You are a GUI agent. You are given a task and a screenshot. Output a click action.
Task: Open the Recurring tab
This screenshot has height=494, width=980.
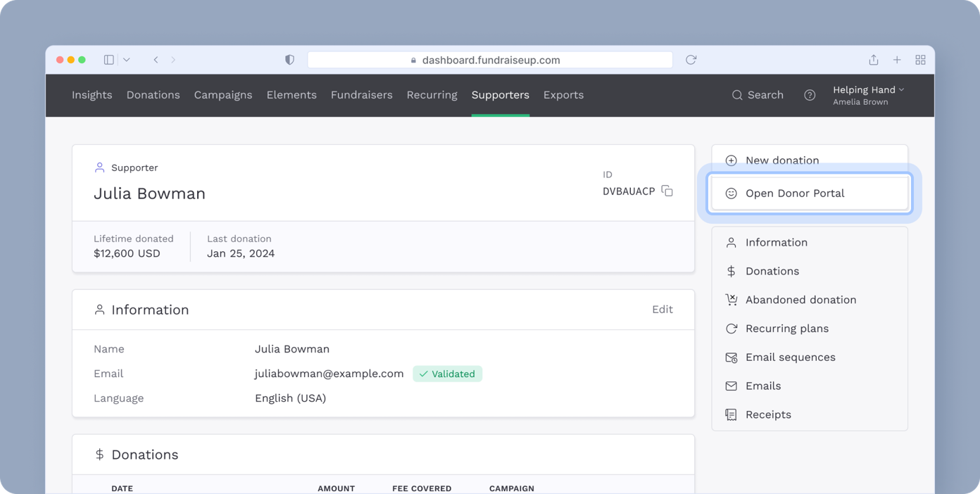[432, 95]
